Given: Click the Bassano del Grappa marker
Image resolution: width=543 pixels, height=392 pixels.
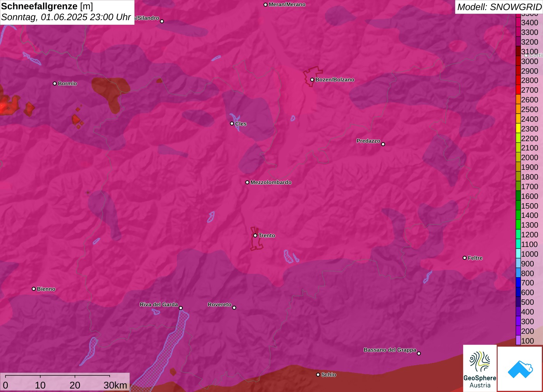Looking at the screenshot, I should click(x=418, y=353).
